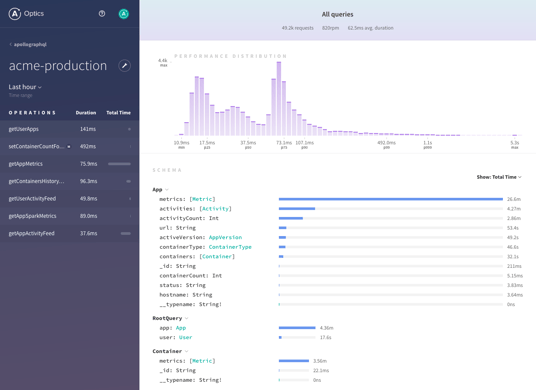This screenshot has width=536, height=390.
Task: Click the Apollo Optics logo icon
Action: pyautogui.click(x=15, y=14)
